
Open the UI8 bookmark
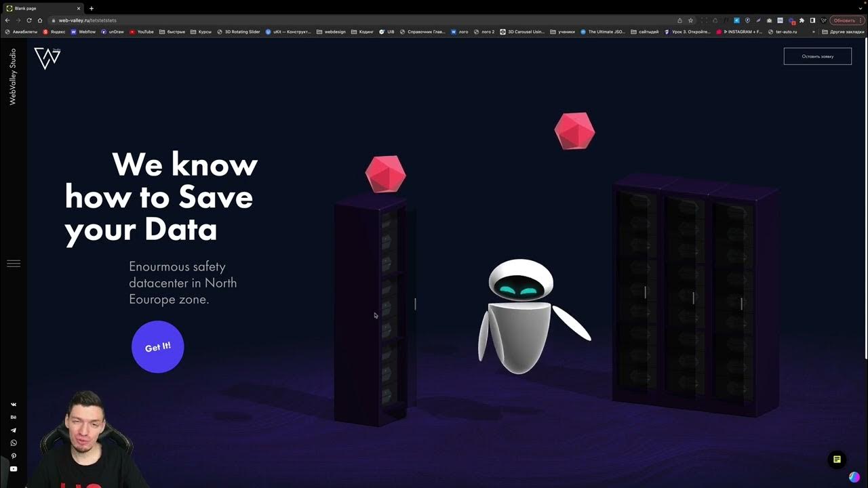pos(387,32)
